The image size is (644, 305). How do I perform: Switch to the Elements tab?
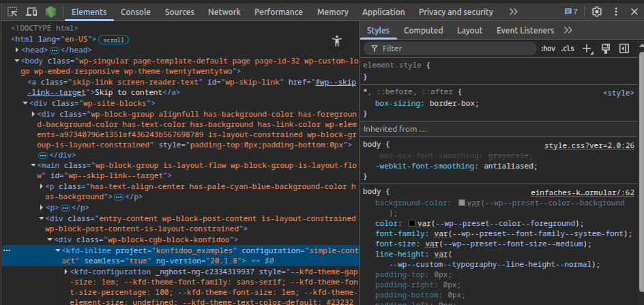89,12
